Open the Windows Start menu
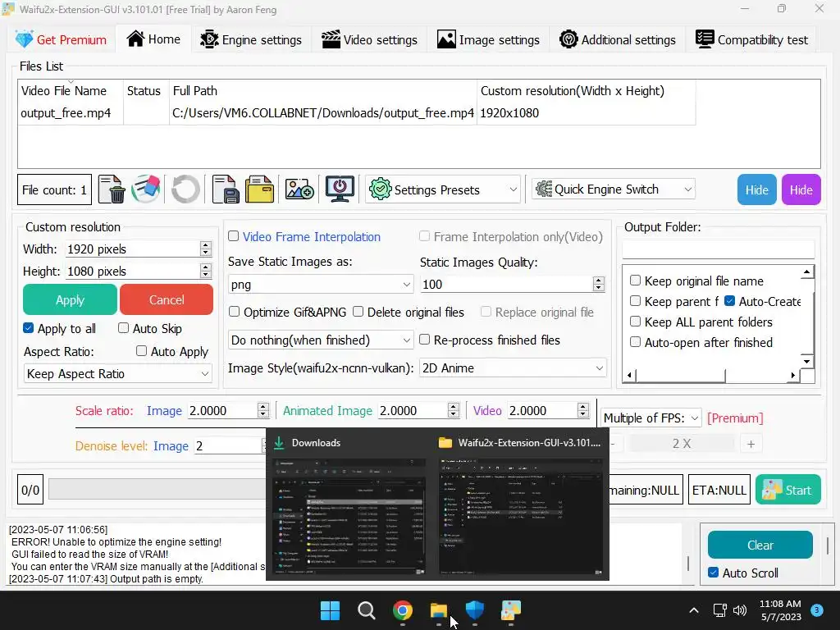 (x=330, y=610)
